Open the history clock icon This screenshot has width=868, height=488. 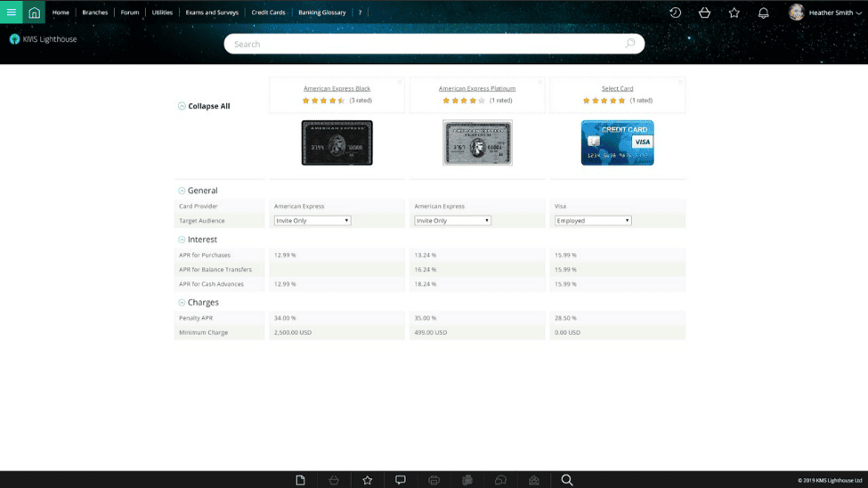point(675,12)
